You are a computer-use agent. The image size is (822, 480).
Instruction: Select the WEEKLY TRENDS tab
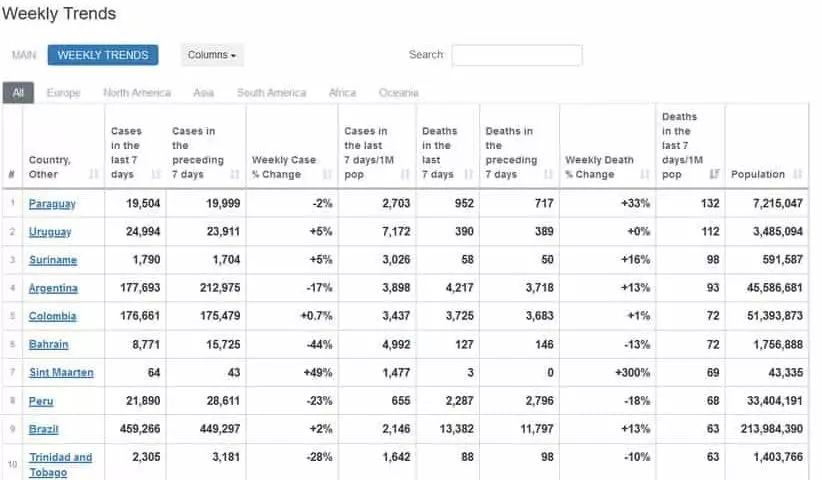(x=103, y=55)
